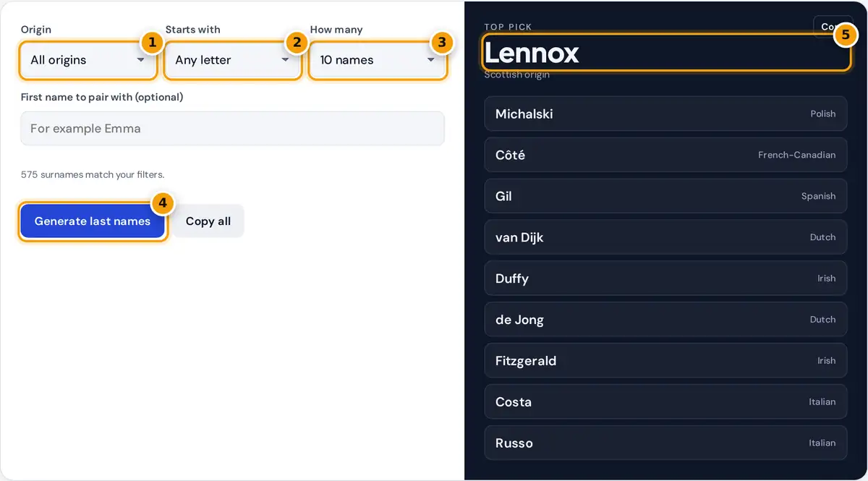Select the Russo surname row
Viewport: 868px width, 481px height.
tap(665, 443)
